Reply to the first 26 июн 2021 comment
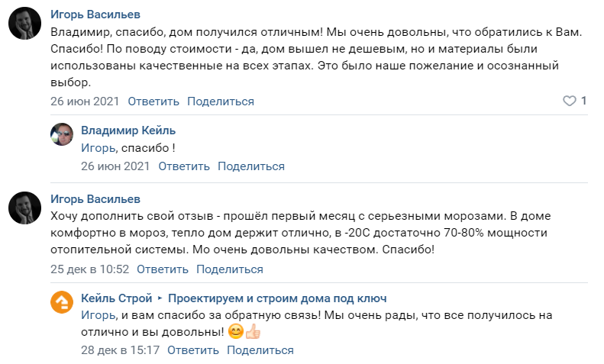This screenshot has width=604, height=364. (x=153, y=101)
